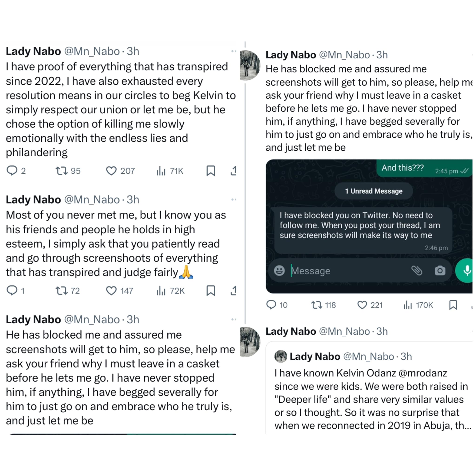Viewport: 476px width, 476px height.
Task: Tap the green microphone voice button
Action: [x=466, y=271]
